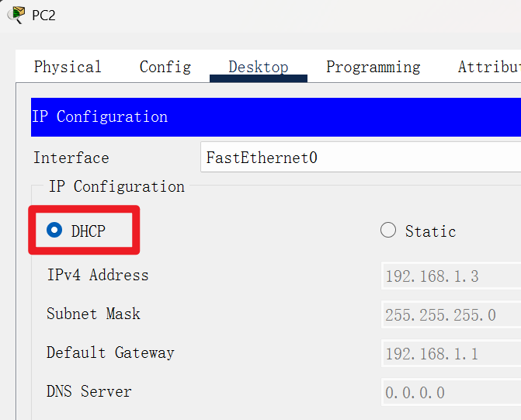521x420 pixels.
Task: Switch to the Physical tab
Action: pyautogui.click(x=68, y=67)
